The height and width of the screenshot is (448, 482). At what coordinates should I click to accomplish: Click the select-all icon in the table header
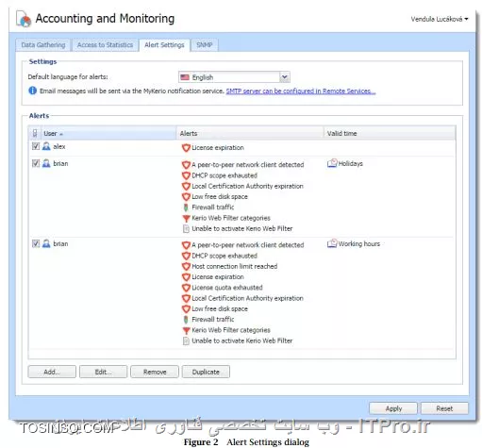click(35, 133)
